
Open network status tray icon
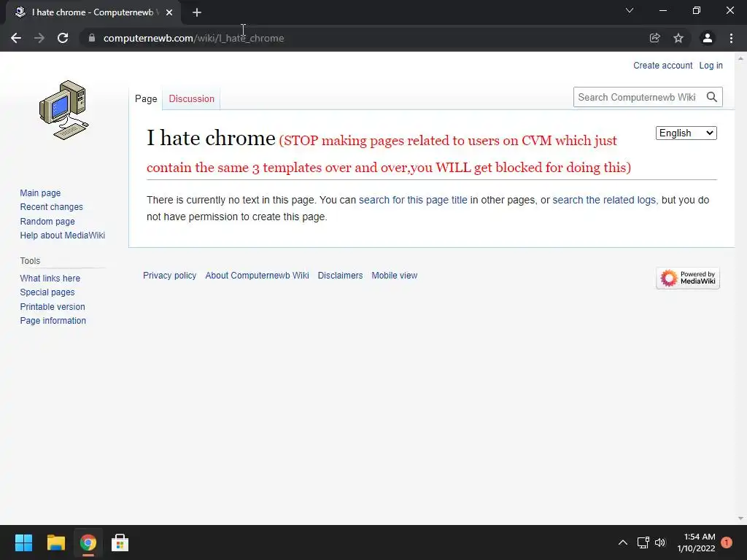pos(643,542)
